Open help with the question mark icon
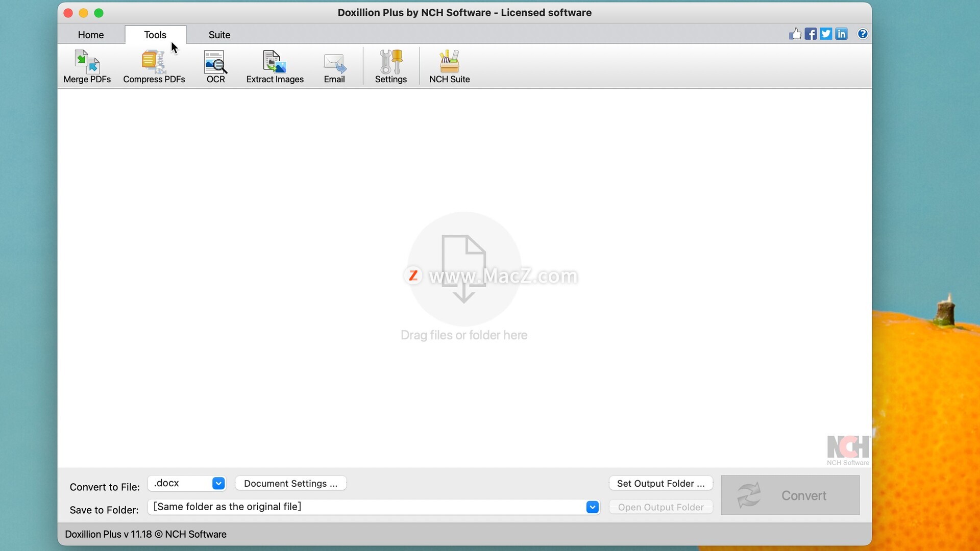This screenshot has height=551, width=980. pos(863,34)
